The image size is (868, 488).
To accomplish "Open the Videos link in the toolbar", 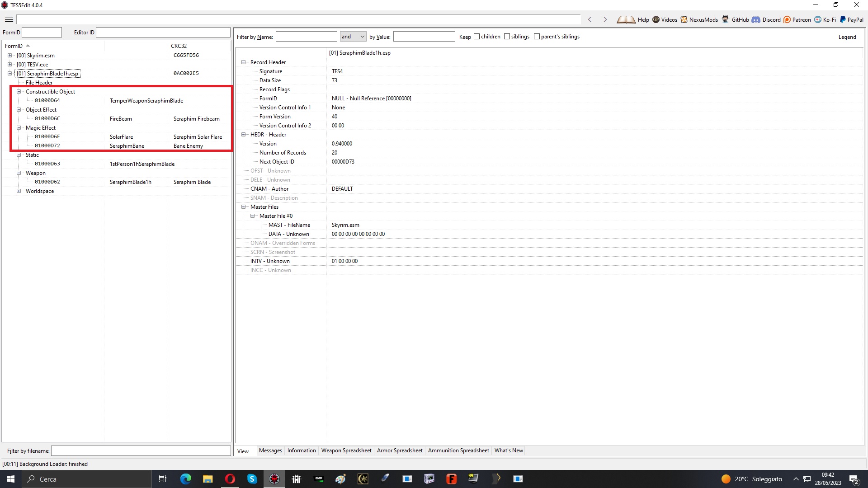I will [665, 19].
